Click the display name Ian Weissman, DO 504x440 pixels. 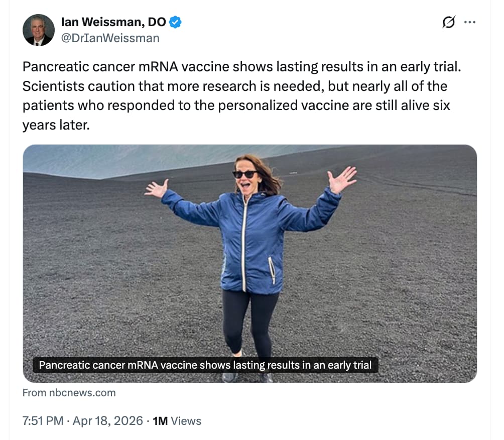pyautogui.click(x=113, y=22)
